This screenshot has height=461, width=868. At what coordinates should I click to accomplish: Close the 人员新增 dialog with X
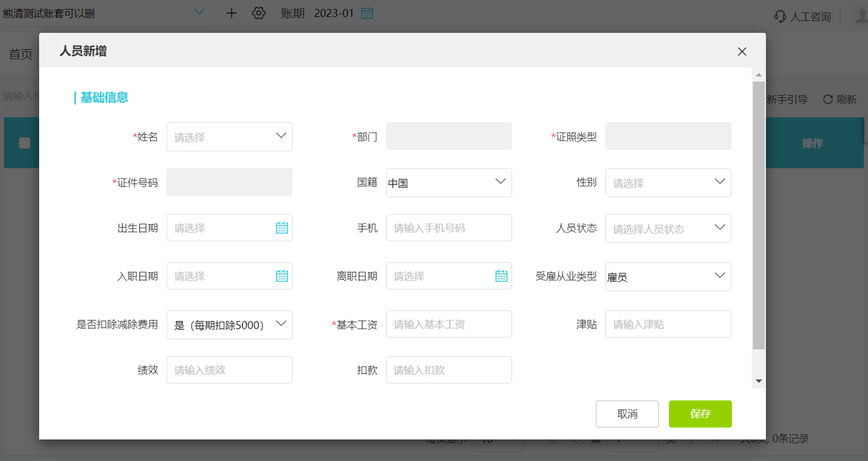[x=742, y=52]
